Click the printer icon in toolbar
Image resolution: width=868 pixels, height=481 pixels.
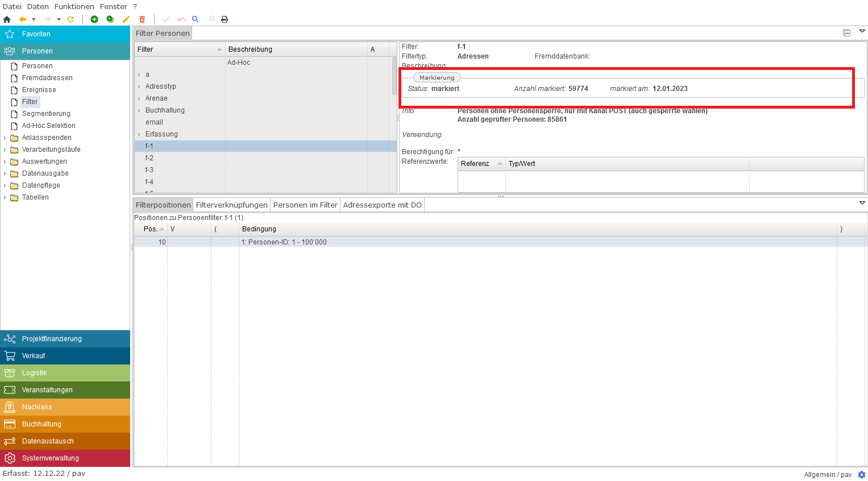[225, 19]
